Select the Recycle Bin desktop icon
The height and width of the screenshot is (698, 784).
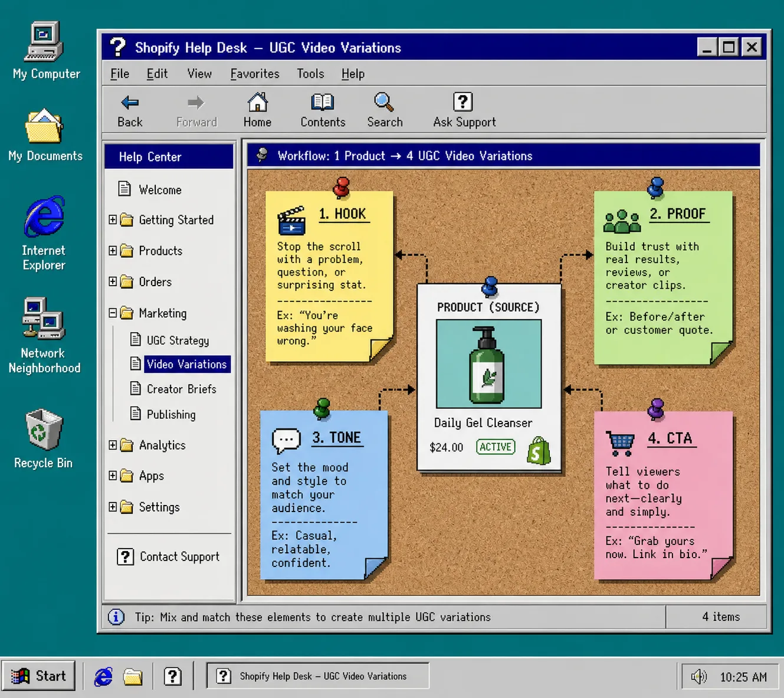point(43,438)
